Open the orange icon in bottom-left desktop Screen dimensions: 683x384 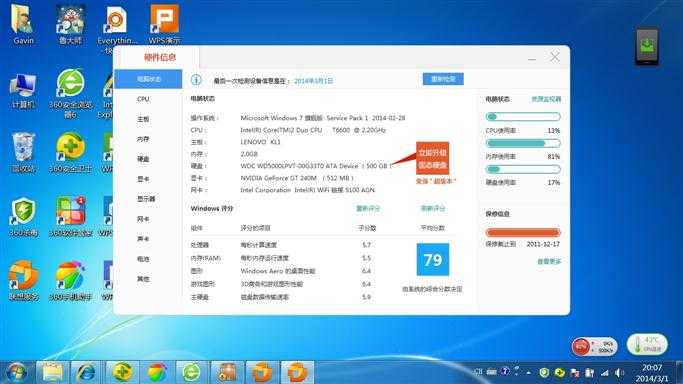click(x=23, y=281)
